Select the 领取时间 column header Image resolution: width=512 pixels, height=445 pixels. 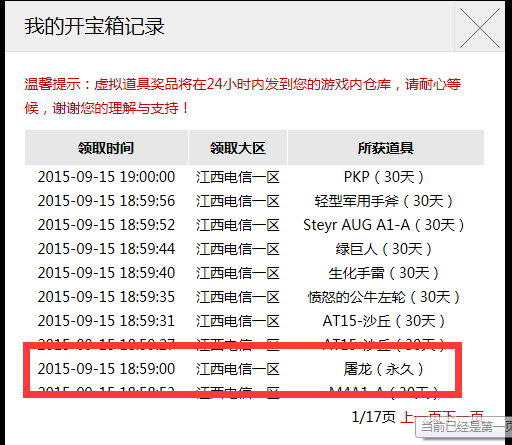[x=106, y=148]
